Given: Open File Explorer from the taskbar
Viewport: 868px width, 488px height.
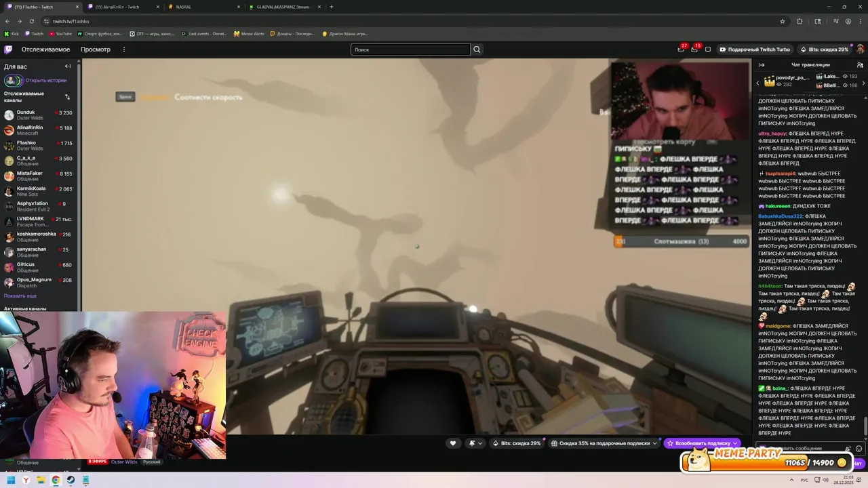Looking at the screenshot, I should point(41,480).
